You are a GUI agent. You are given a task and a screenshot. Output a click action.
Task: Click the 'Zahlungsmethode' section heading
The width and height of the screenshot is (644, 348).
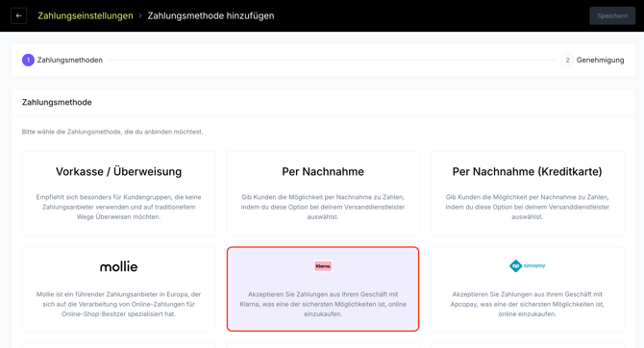57,102
